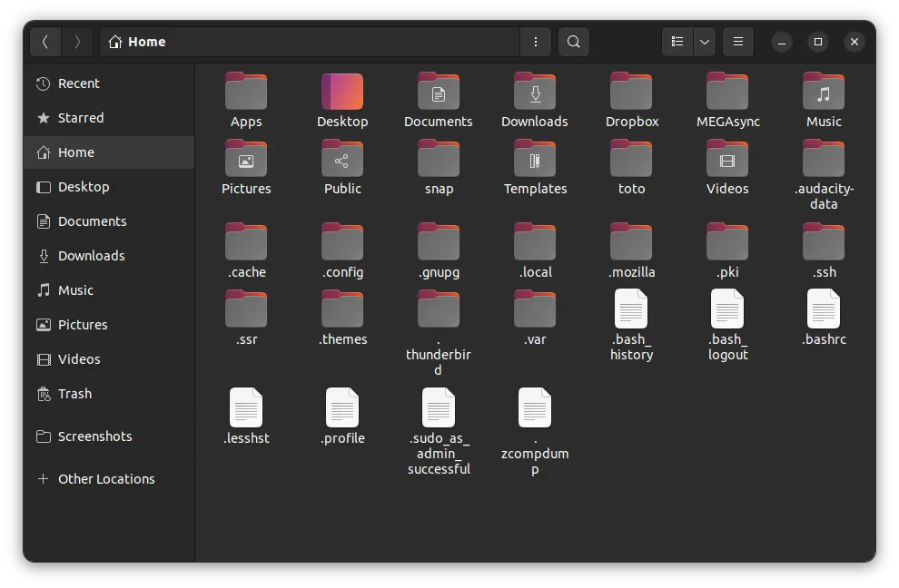Open the hidden .mozilla folder
The height and width of the screenshot is (588, 899).
pyautogui.click(x=631, y=241)
